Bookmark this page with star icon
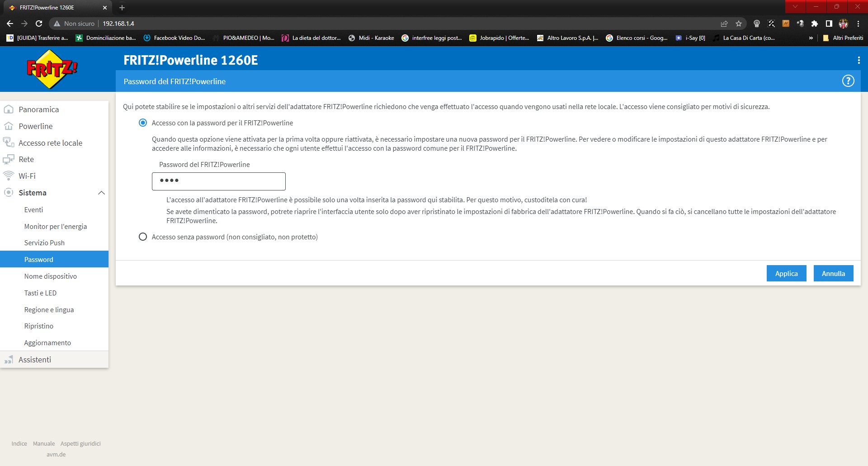 tap(739, 24)
